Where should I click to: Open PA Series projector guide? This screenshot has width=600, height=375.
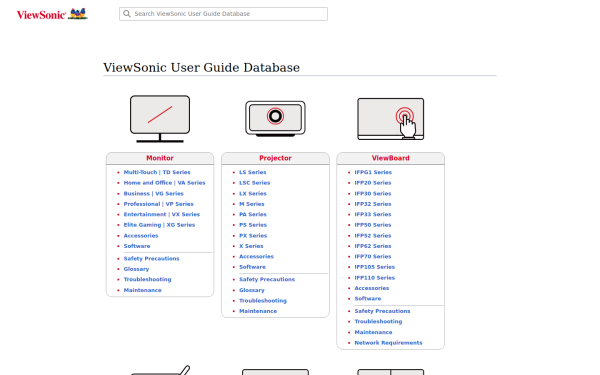(253, 214)
